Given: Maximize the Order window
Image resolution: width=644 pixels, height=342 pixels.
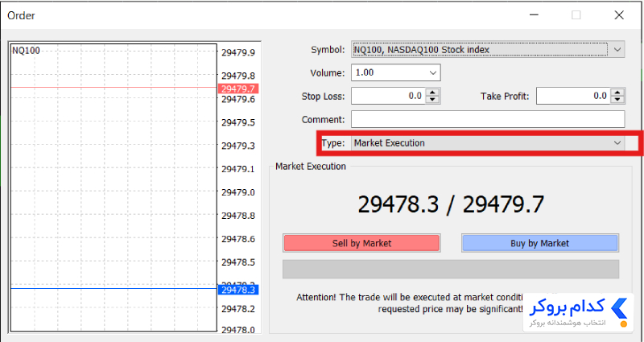Looking at the screenshot, I should [x=576, y=15].
